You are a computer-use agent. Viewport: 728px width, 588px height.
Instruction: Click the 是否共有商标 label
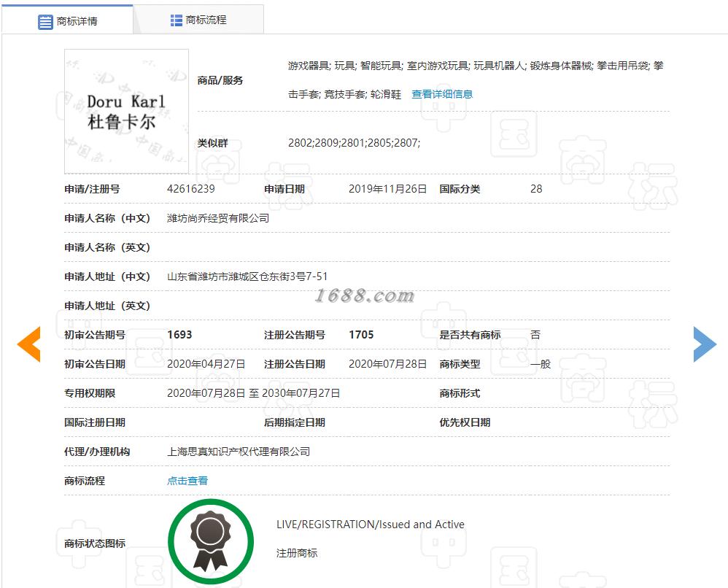(x=470, y=335)
